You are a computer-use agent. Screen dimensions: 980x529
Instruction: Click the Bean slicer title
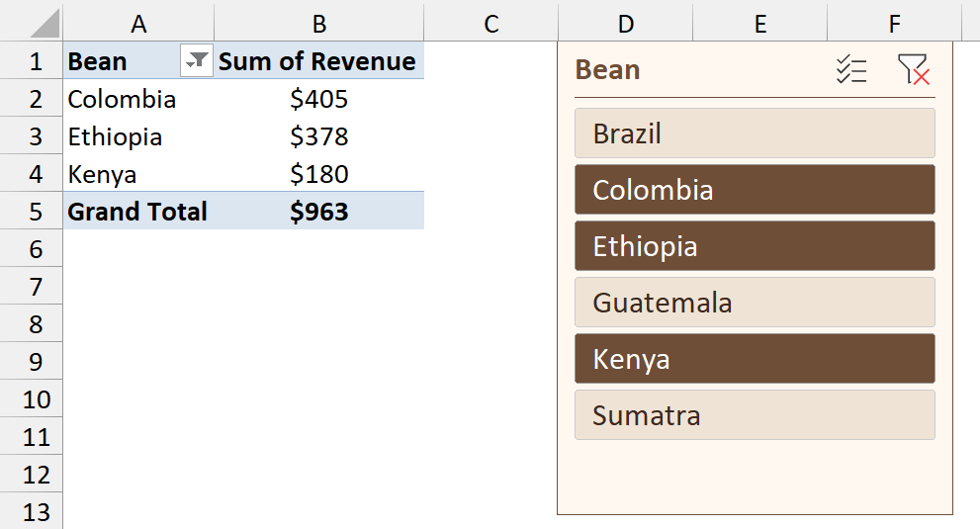tap(607, 69)
